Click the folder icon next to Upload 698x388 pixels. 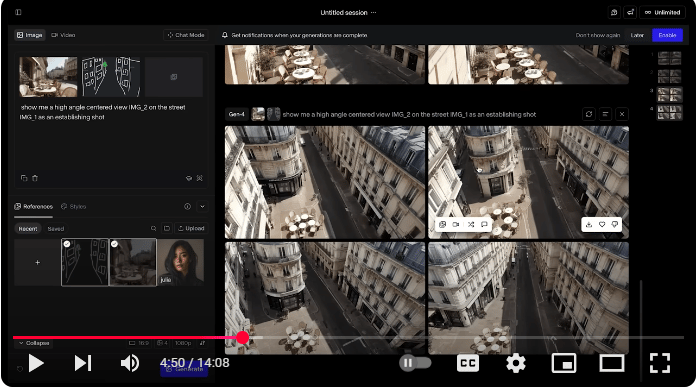tap(167, 228)
